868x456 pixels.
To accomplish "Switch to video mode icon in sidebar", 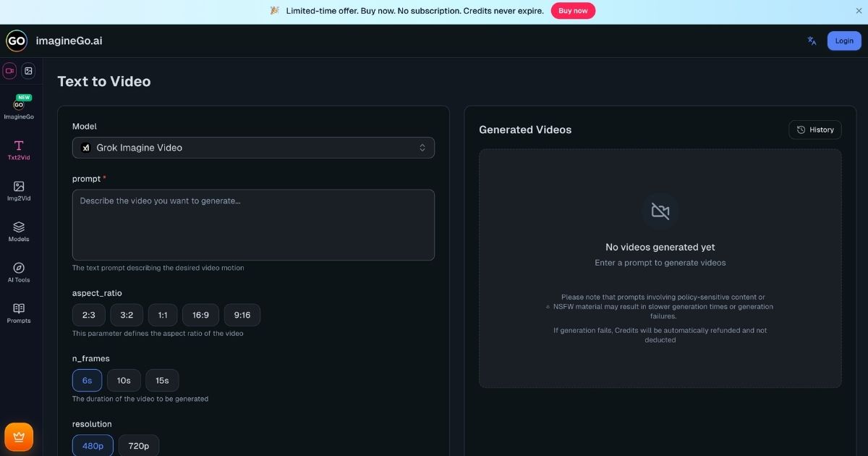I will (x=9, y=70).
